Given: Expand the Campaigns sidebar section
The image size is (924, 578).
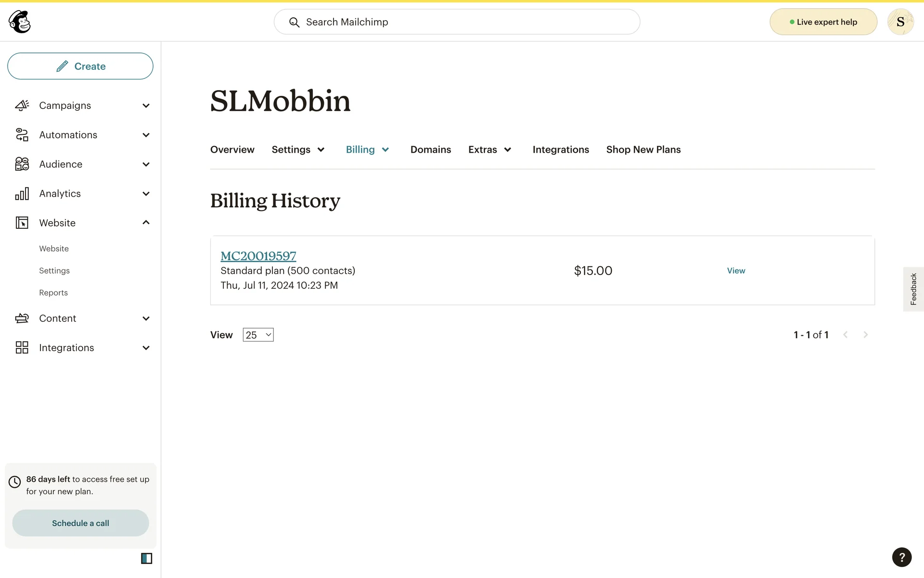Looking at the screenshot, I should tap(146, 105).
